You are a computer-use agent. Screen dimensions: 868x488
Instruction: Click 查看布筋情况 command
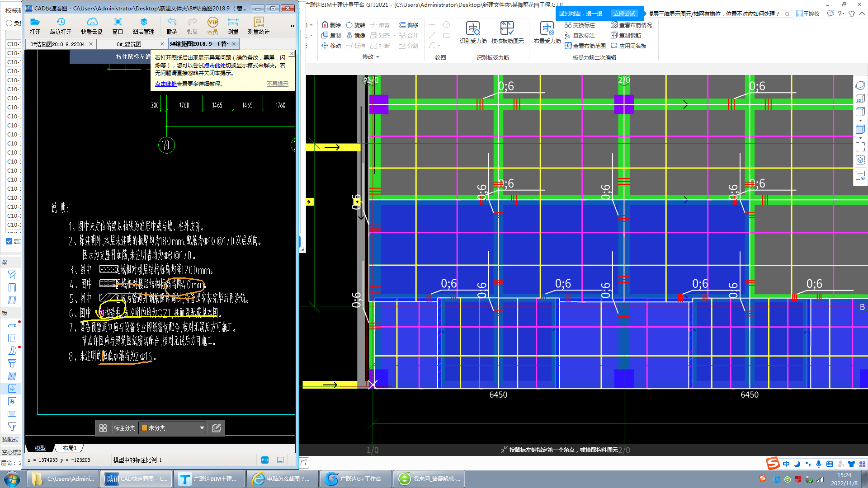[x=631, y=25]
